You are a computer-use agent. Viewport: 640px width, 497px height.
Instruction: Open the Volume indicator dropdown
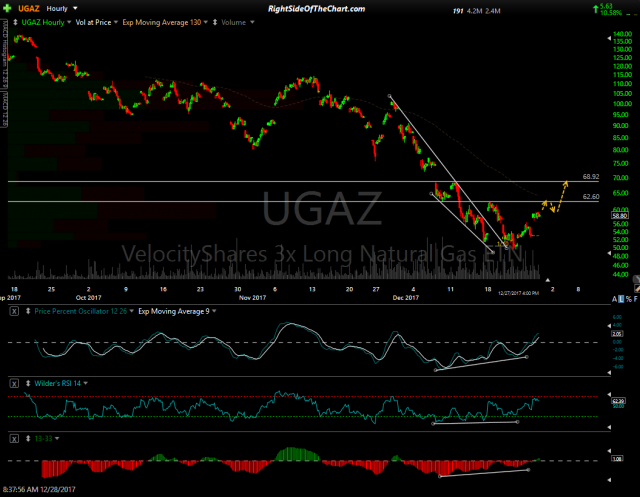(252, 22)
